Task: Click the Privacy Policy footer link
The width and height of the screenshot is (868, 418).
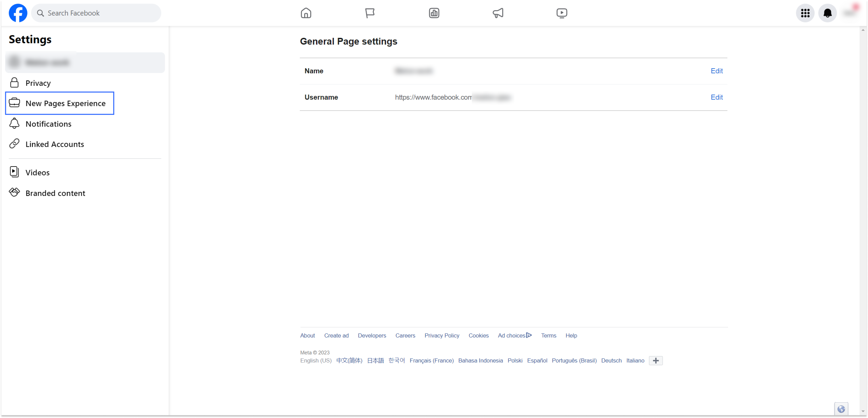Action: click(x=441, y=335)
